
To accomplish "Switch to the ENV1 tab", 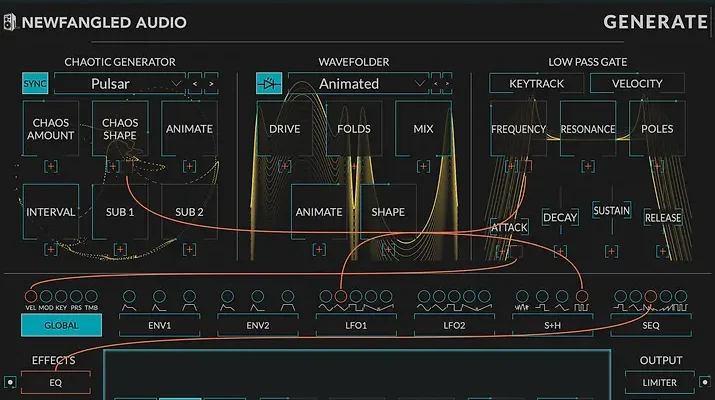I will click(x=158, y=324).
